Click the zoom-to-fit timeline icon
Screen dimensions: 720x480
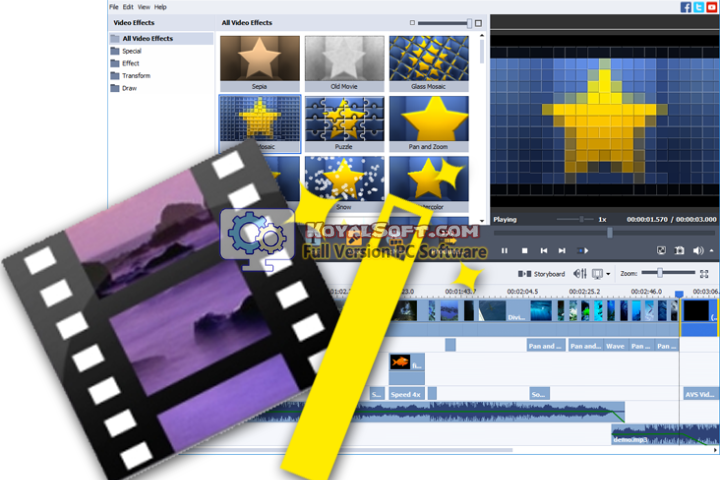pos(704,274)
